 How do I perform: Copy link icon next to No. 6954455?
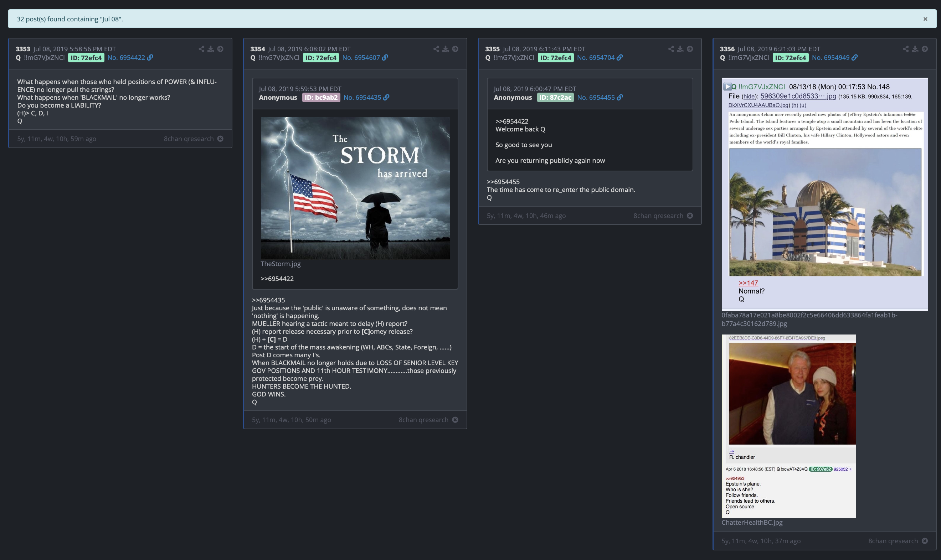tap(620, 97)
